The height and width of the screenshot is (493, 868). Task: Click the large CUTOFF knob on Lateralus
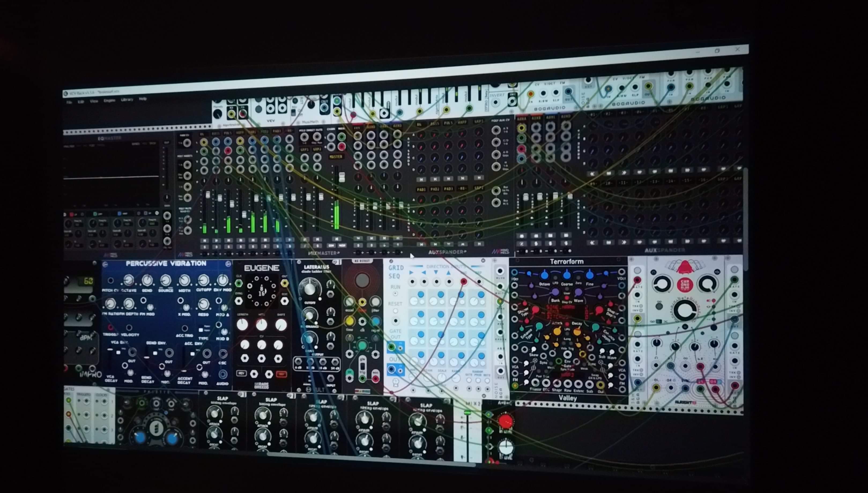[310, 288]
